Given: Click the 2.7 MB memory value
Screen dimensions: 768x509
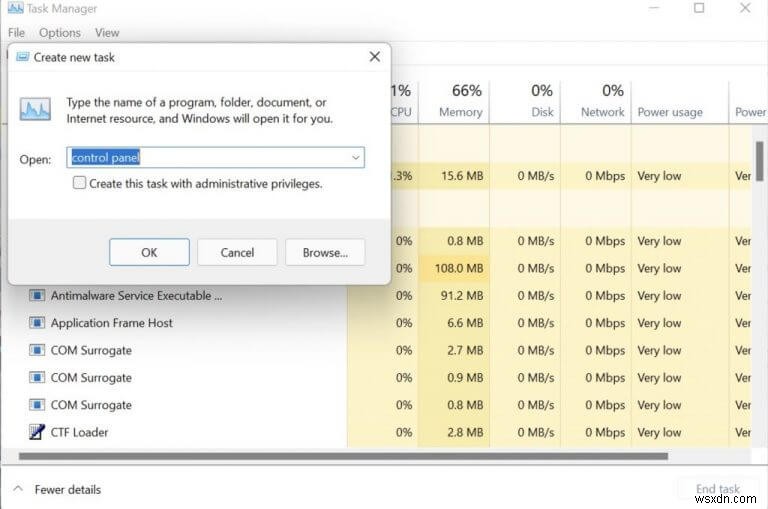Looking at the screenshot, I should [x=465, y=351].
